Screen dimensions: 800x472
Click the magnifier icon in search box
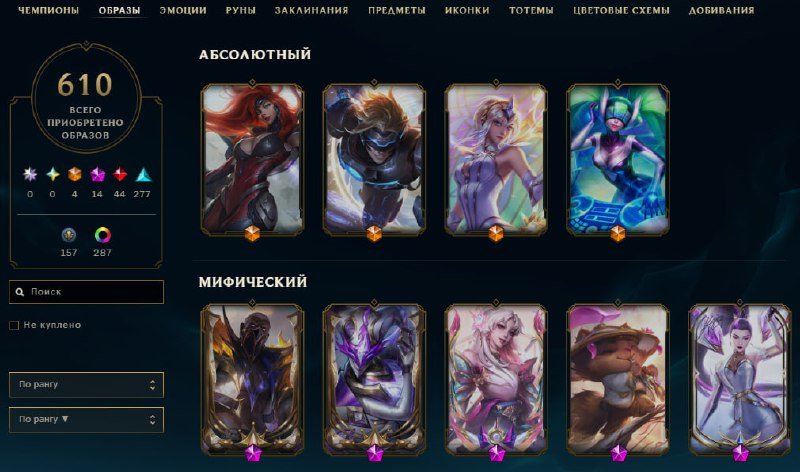(x=19, y=292)
